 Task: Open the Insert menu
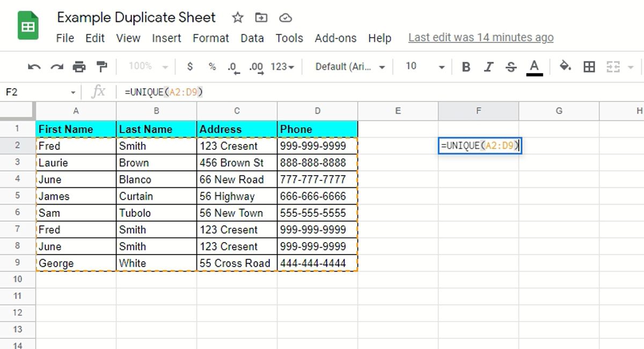[166, 38]
